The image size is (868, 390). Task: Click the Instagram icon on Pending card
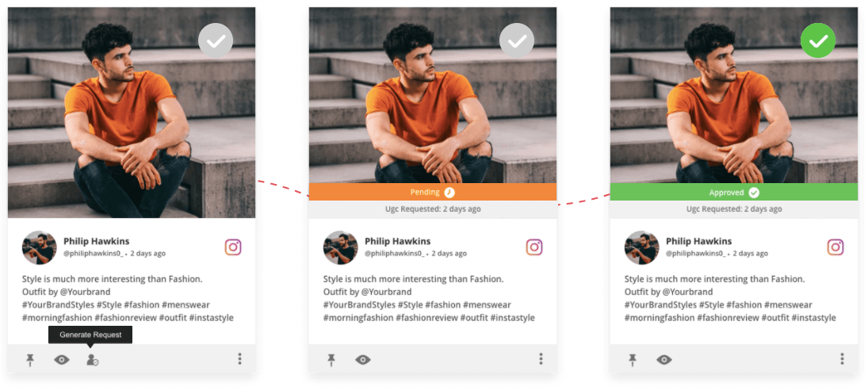[534, 247]
